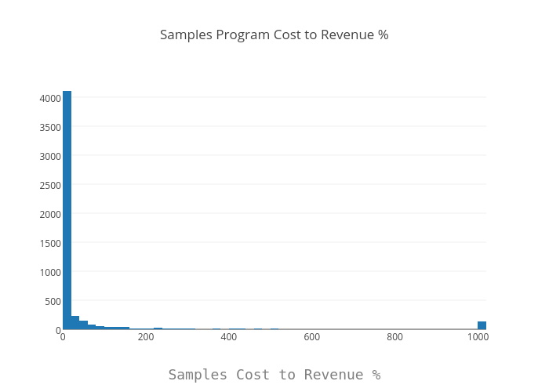The width and height of the screenshot is (549, 392).
Task: Click the y-axis tick label 1500
Action: point(50,243)
